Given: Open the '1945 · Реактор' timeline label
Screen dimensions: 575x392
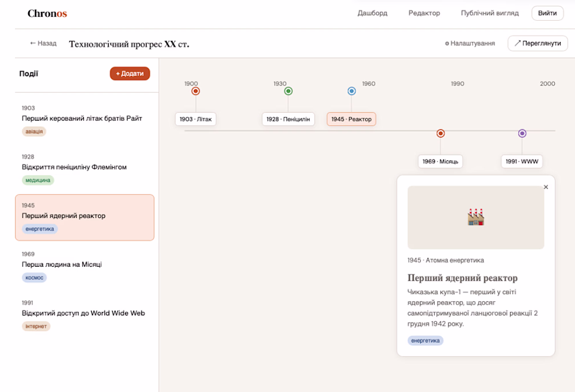Looking at the screenshot, I should click(351, 119).
